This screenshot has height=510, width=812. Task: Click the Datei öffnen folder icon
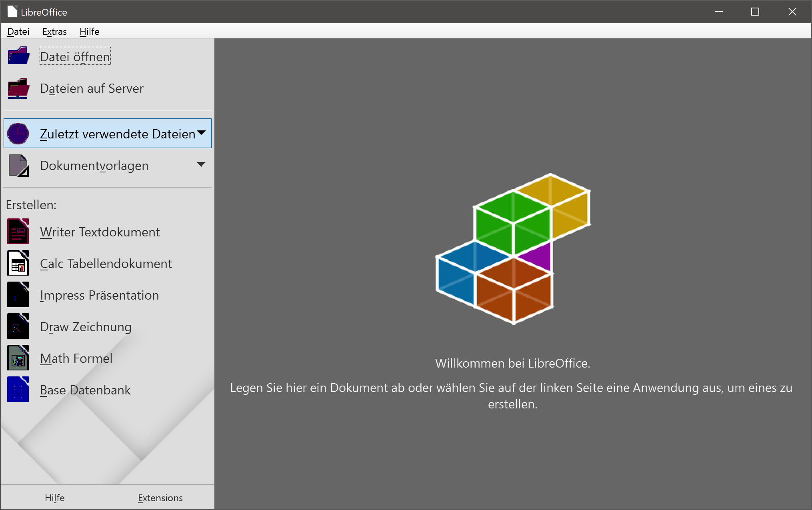pos(18,56)
